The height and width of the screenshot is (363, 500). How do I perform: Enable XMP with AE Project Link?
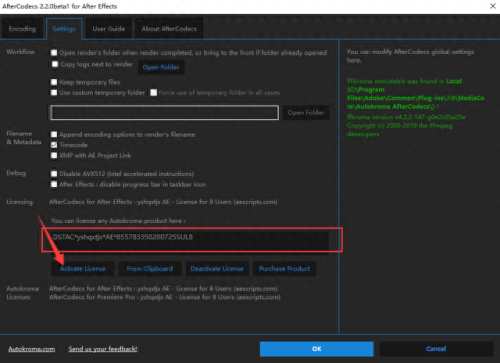coord(54,155)
